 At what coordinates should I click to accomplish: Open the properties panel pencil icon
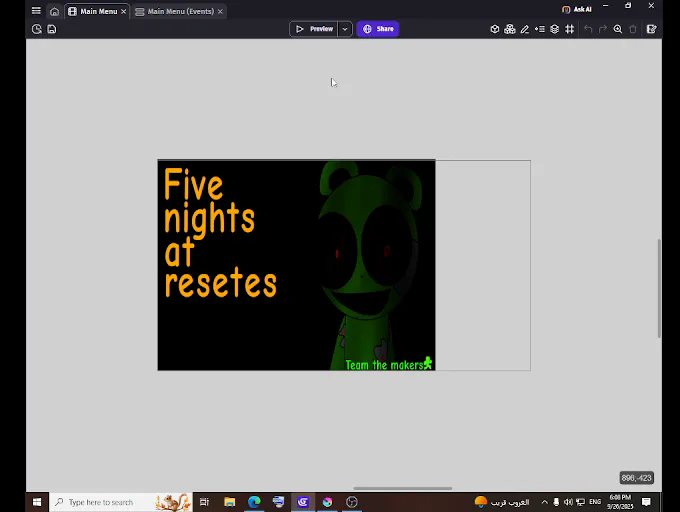(x=525, y=29)
